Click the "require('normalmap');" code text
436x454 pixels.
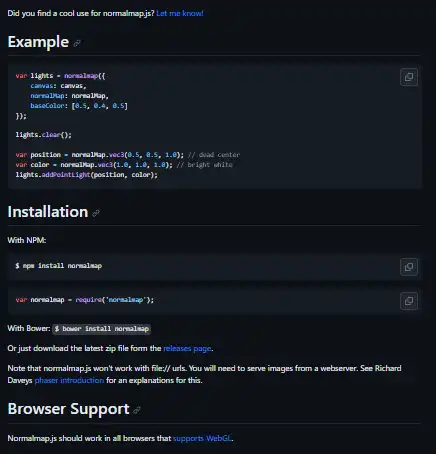point(115,300)
